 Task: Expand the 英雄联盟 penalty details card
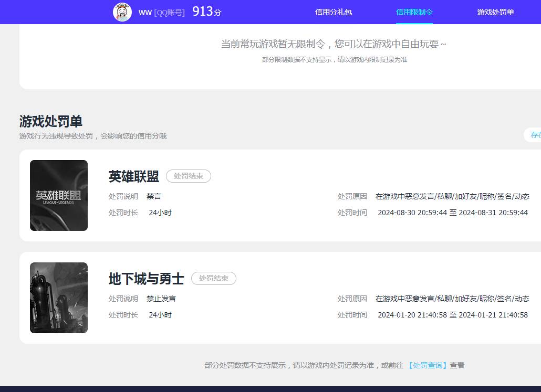[280, 194]
